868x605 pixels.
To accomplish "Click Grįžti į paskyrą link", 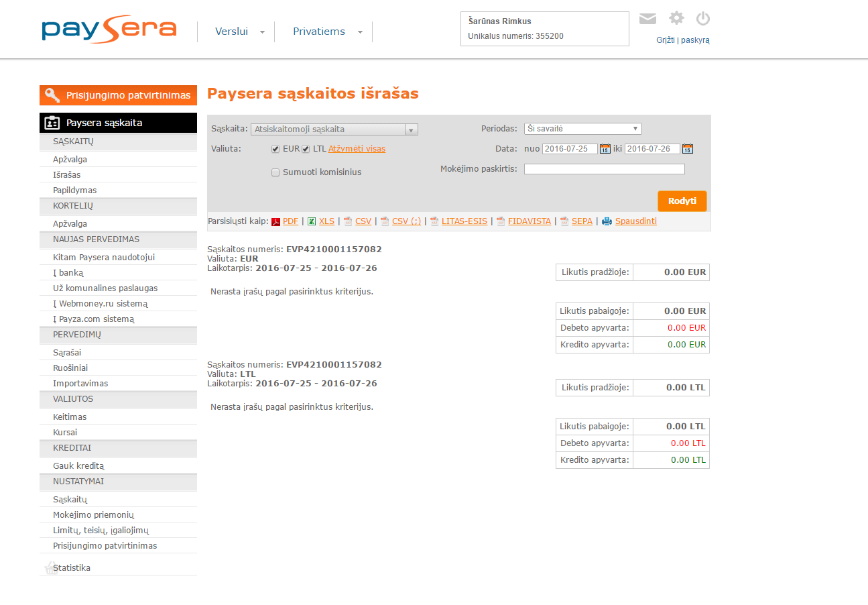I will (x=683, y=40).
